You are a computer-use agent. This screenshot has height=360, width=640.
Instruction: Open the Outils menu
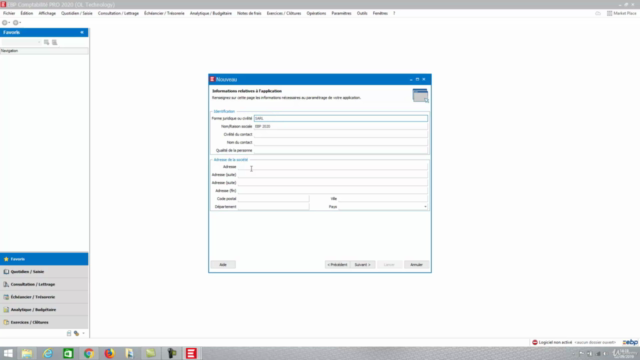(x=362, y=13)
